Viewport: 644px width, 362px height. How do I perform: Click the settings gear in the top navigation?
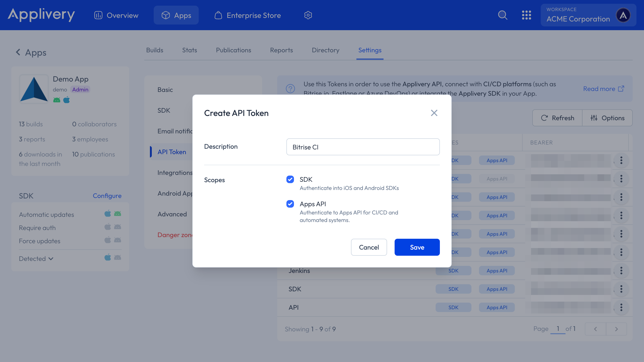308,15
